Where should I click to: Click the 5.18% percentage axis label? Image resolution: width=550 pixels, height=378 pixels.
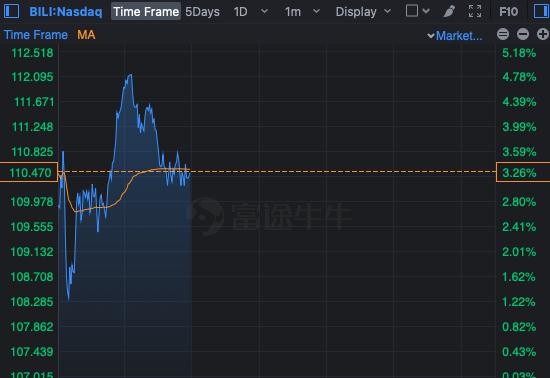519,53
